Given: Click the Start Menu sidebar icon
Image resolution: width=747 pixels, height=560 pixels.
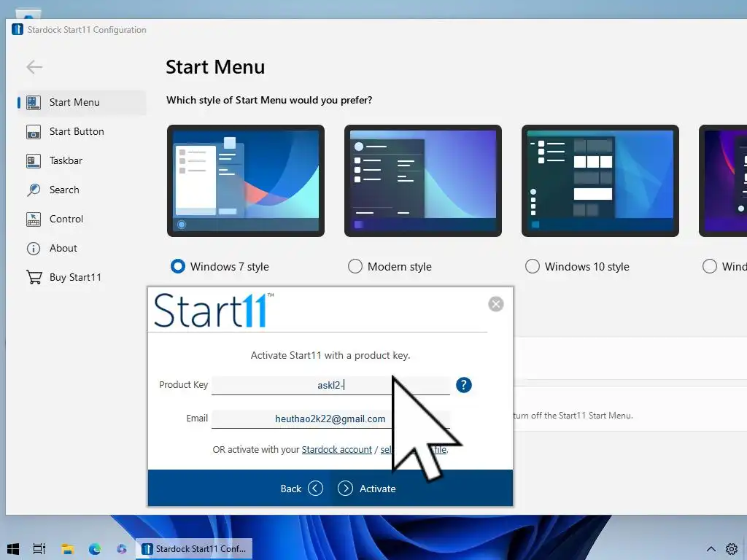Looking at the screenshot, I should 34,102.
